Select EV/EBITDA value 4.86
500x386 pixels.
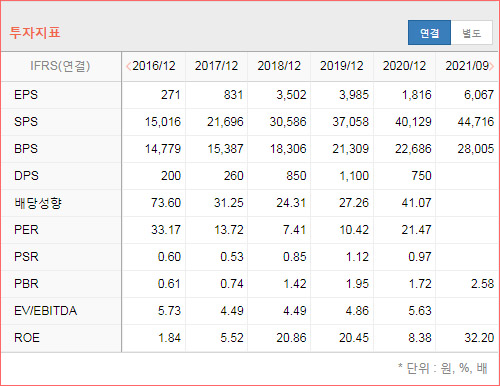tap(357, 311)
